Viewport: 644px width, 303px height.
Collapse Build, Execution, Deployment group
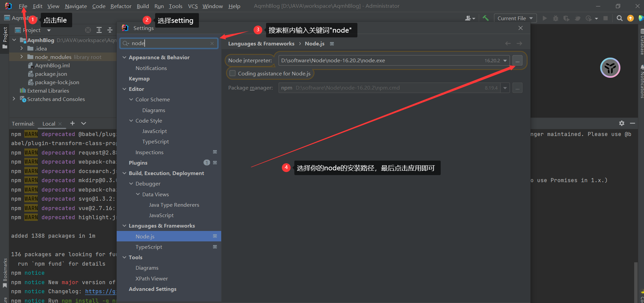(x=124, y=173)
